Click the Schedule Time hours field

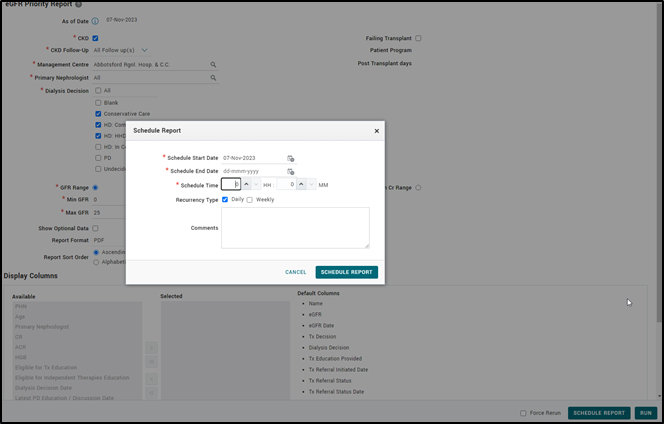[231, 185]
